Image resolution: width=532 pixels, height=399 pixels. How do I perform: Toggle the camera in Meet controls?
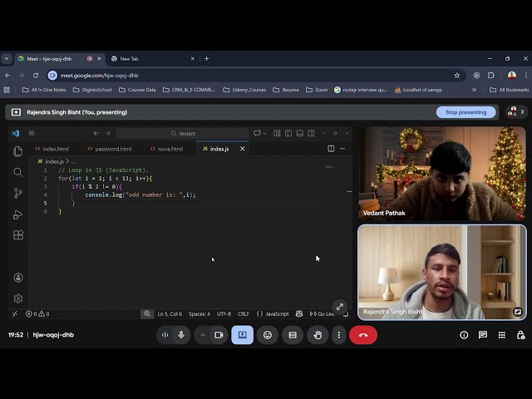pyautogui.click(x=219, y=335)
